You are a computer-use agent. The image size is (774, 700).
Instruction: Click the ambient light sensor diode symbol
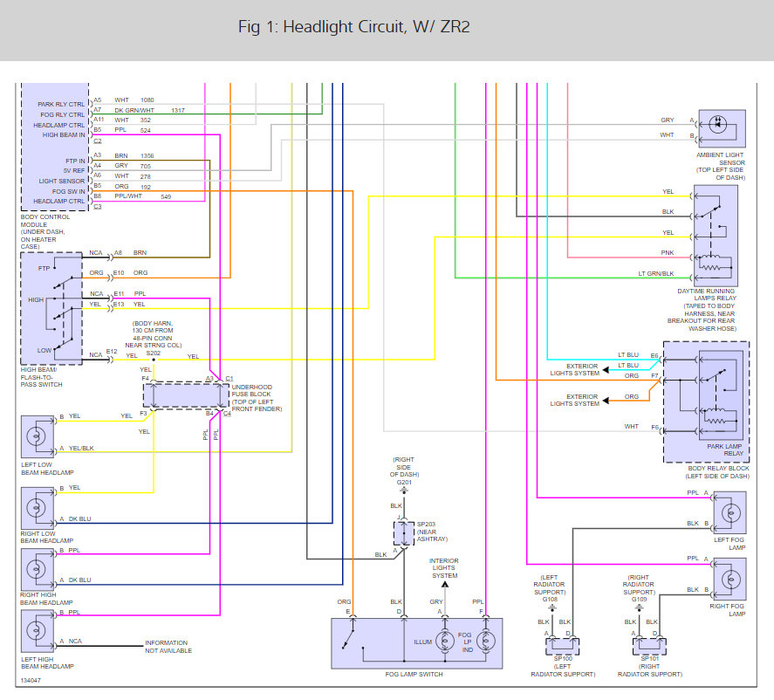(x=718, y=125)
